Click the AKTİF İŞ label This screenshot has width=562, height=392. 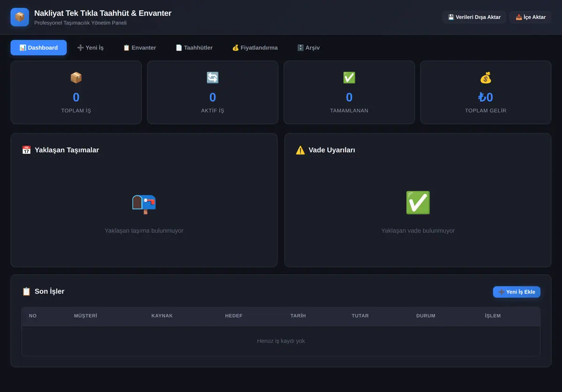pyautogui.click(x=213, y=111)
